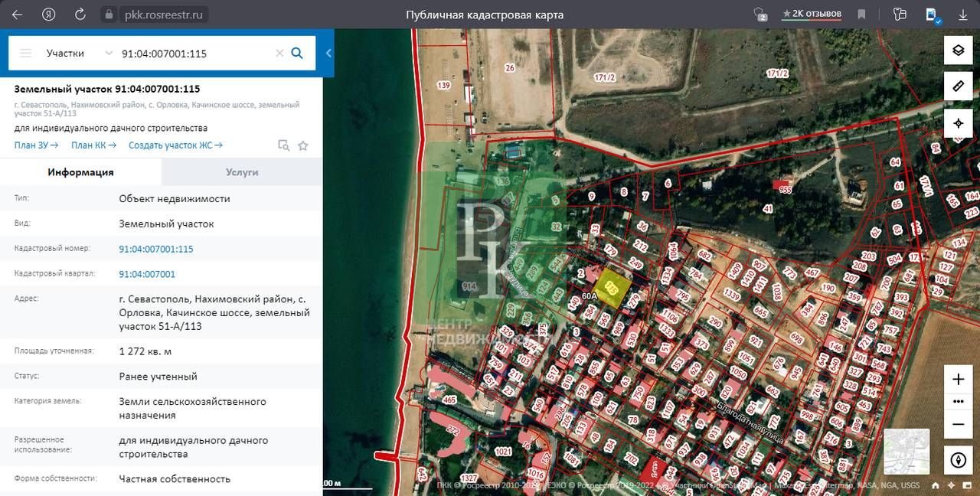Click the Объект недвижимости type value
The width and height of the screenshot is (980, 496).
(175, 198)
